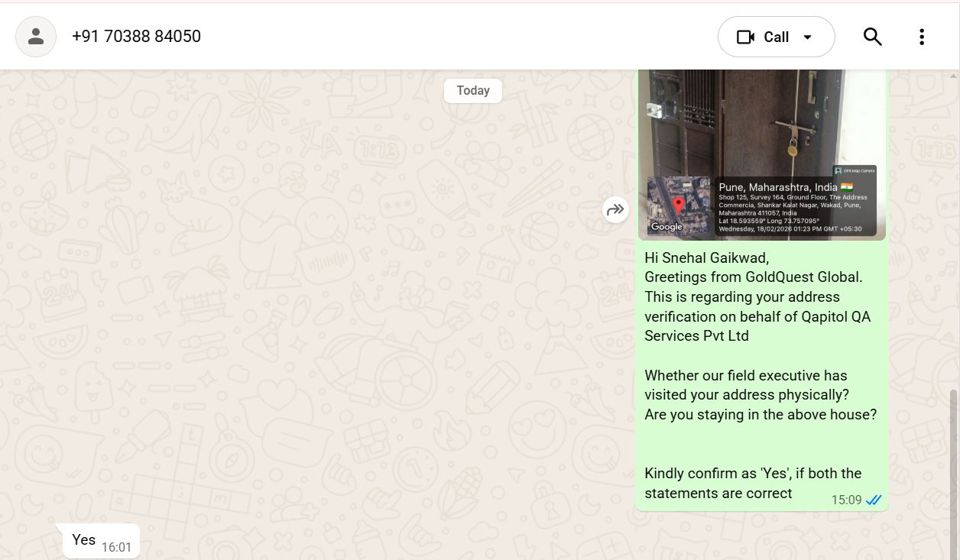This screenshot has width=960, height=560.
Task: Click the GPS Map Camera badge
Action: [855, 170]
